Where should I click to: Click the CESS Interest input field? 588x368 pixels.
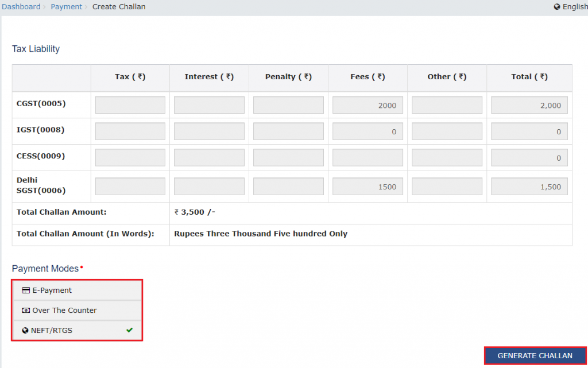point(209,157)
